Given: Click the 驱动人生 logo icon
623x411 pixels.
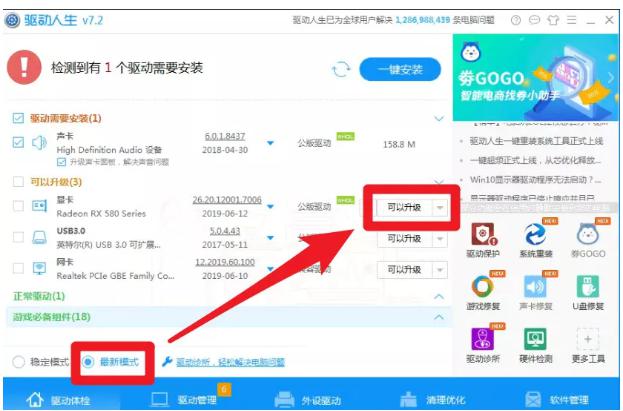Looking at the screenshot, I should [x=12, y=20].
